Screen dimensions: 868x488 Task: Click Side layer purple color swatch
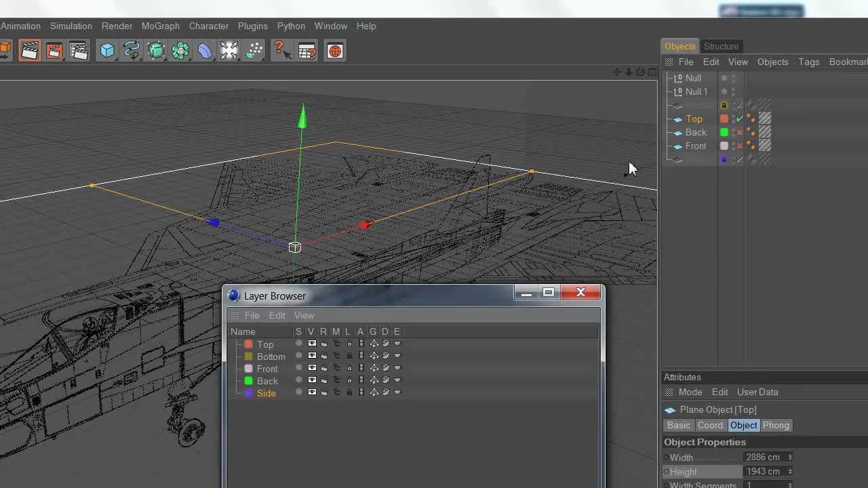248,393
